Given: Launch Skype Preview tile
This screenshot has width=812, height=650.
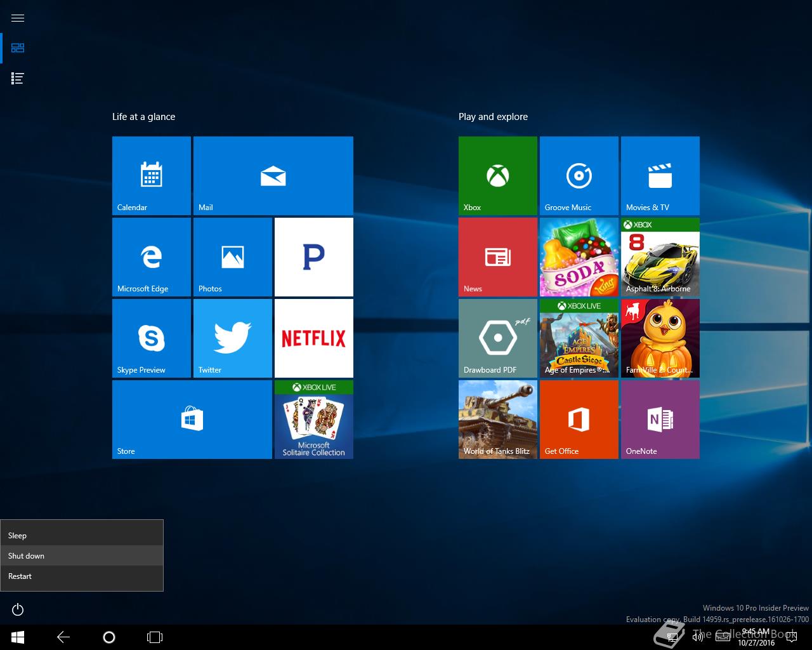Looking at the screenshot, I should (x=152, y=338).
